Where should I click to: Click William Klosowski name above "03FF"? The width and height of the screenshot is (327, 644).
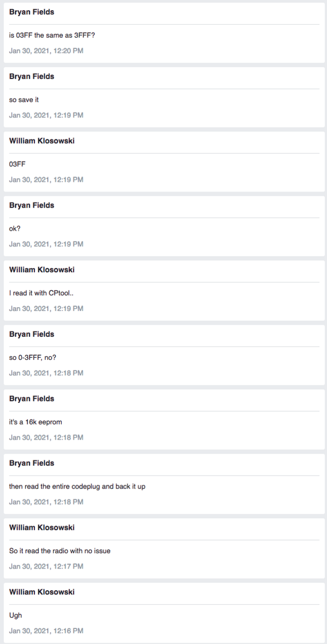pos(42,141)
